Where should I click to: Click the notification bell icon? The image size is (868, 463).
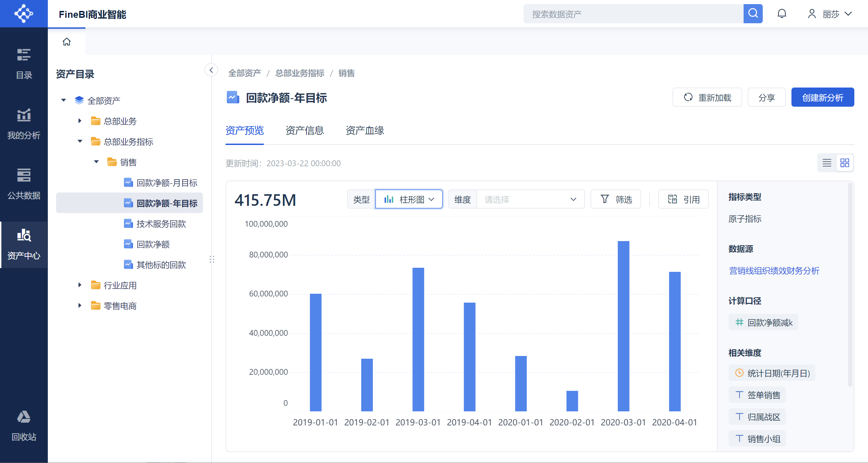(782, 14)
